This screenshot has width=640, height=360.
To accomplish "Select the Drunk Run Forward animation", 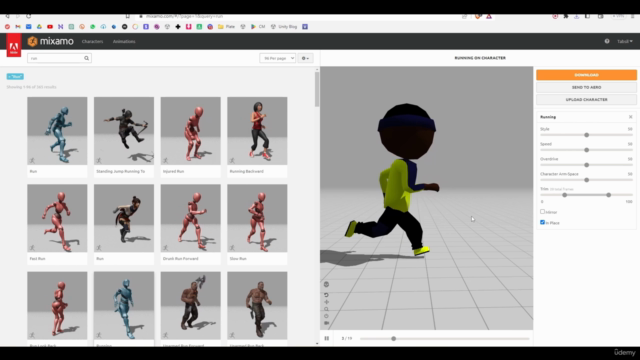I will tap(191, 224).
